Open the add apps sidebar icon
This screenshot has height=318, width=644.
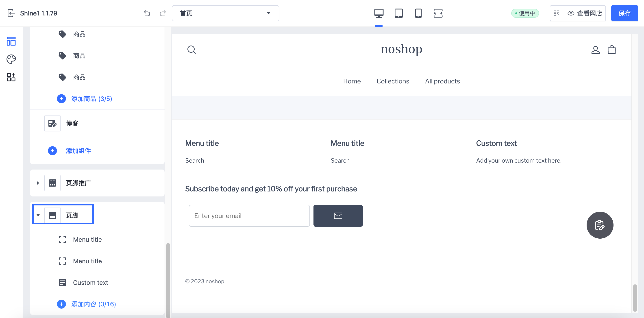coord(11,77)
